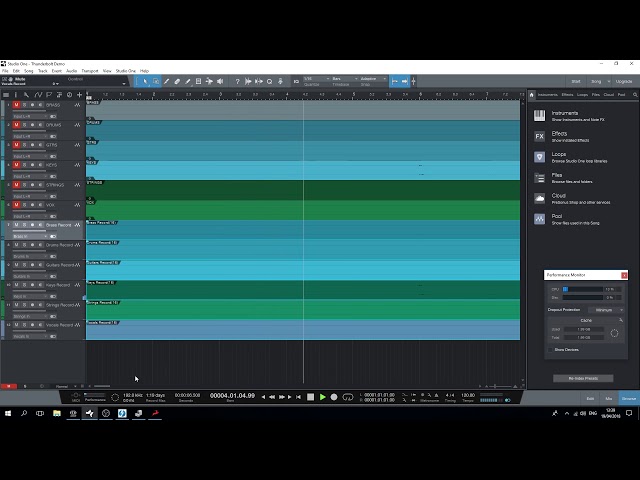Click the Files browser icon
This screenshot has width=640, height=480.
[540, 177]
